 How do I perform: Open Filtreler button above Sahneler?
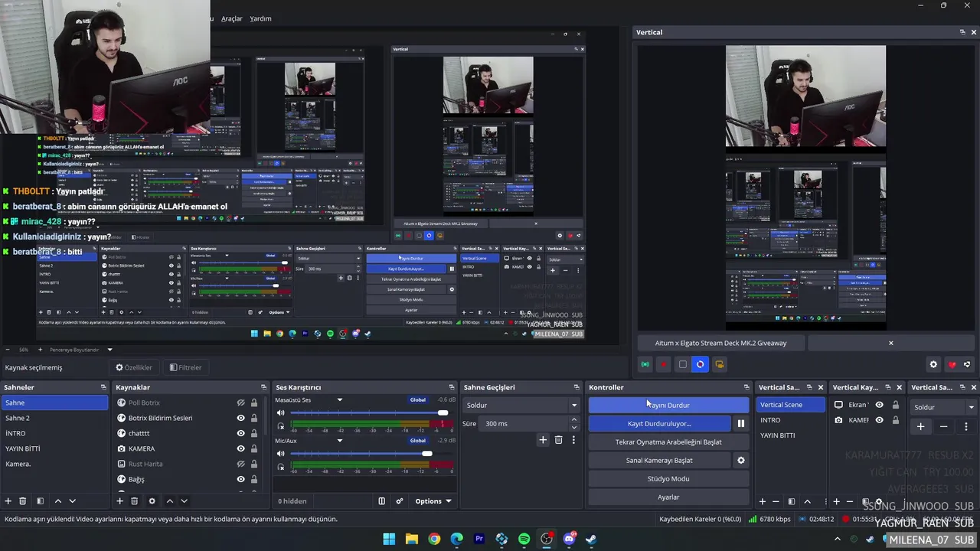pos(186,367)
